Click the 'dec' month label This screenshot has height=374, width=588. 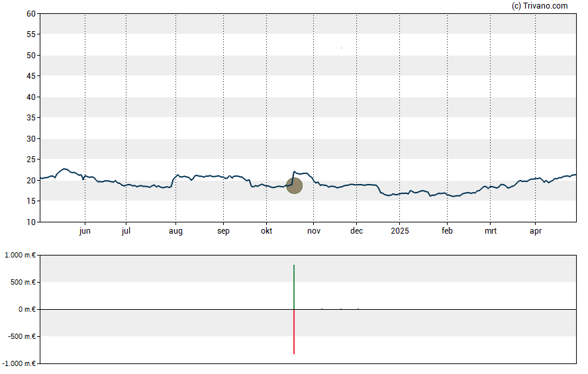[357, 231]
